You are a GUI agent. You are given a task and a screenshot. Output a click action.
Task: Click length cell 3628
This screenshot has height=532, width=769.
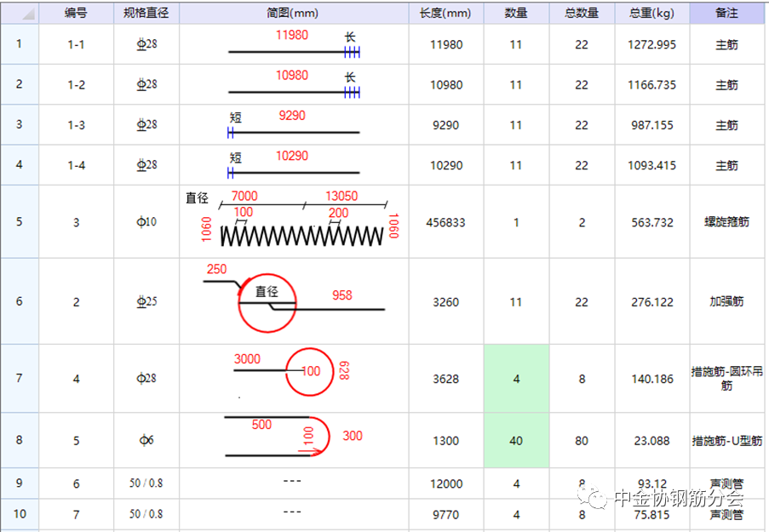pos(445,379)
